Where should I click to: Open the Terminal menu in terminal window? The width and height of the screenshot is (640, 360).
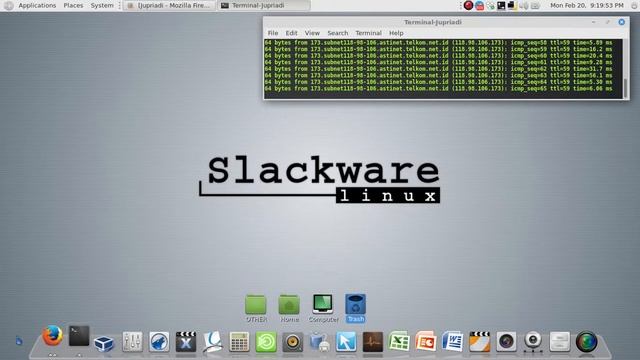[368, 33]
